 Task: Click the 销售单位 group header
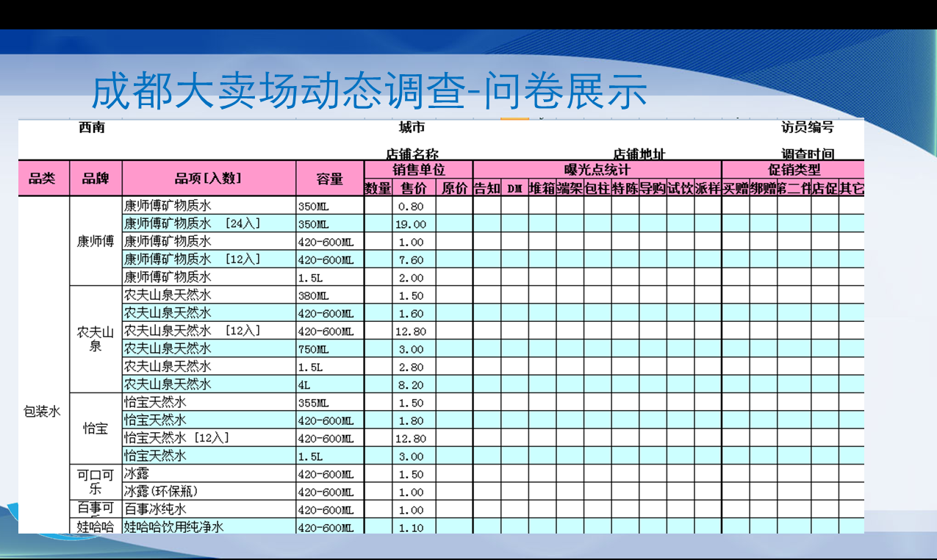pyautogui.click(x=418, y=169)
